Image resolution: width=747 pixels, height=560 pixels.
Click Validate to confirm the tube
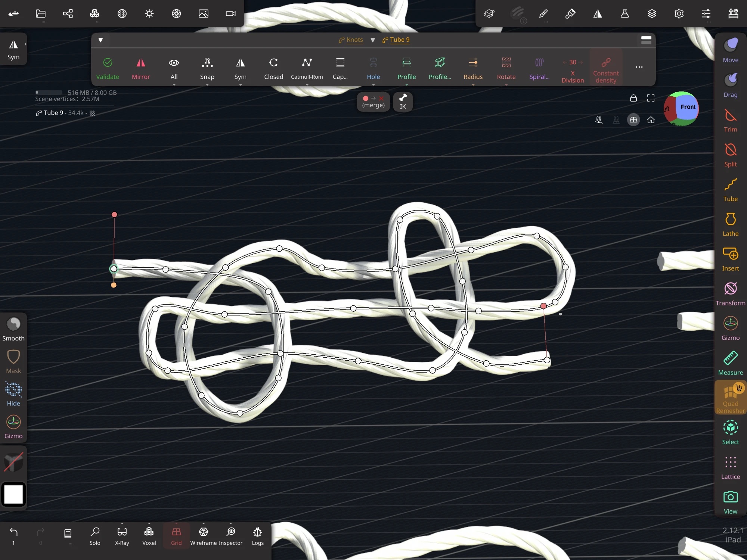point(107,68)
